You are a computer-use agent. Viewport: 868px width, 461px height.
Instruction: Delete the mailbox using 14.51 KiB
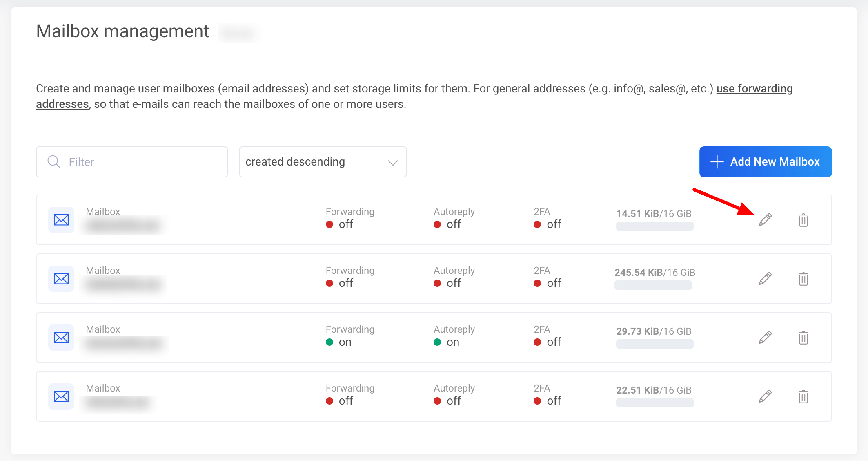click(x=803, y=220)
